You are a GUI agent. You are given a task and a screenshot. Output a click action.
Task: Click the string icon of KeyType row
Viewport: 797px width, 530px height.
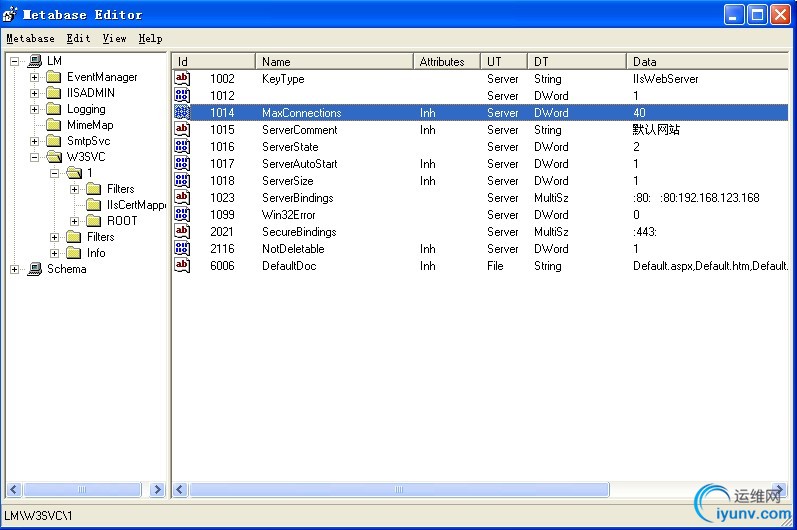click(182, 78)
